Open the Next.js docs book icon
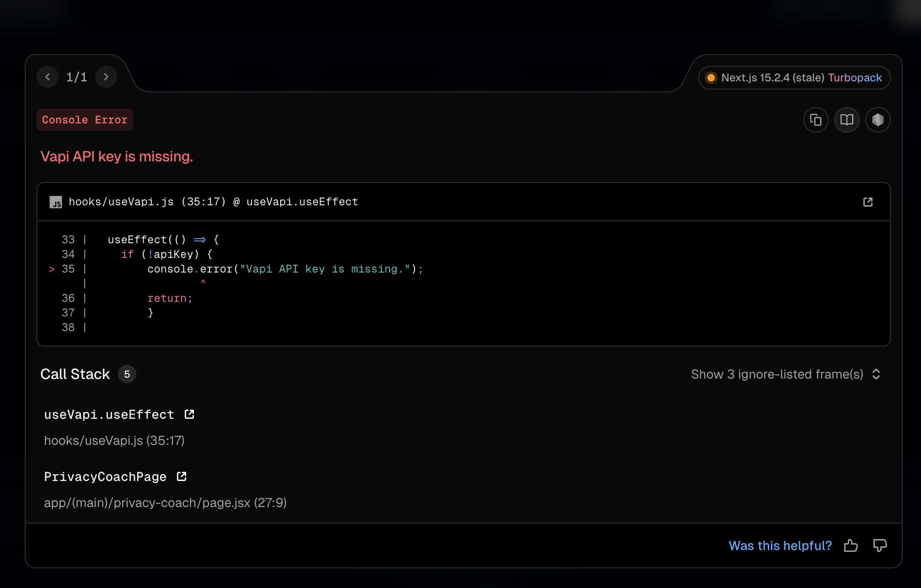This screenshot has height=588, width=921. click(847, 120)
